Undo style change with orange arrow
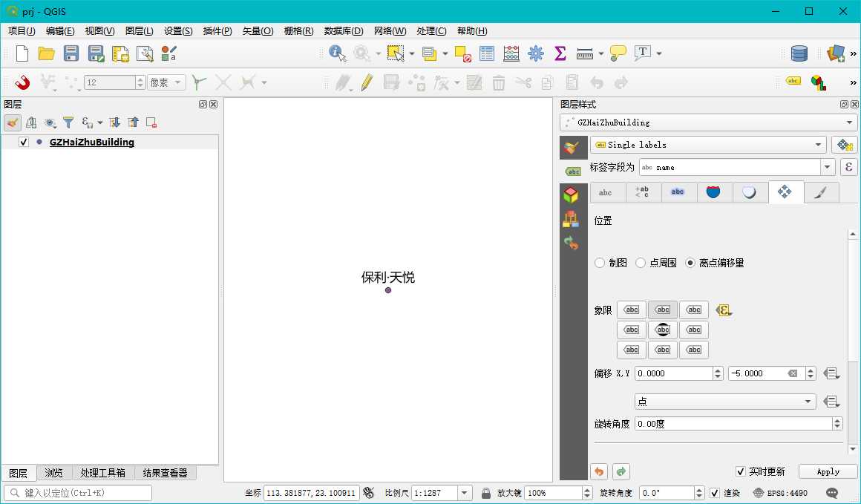The width and height of the screenshot is (861, 504). click(599, 471)
